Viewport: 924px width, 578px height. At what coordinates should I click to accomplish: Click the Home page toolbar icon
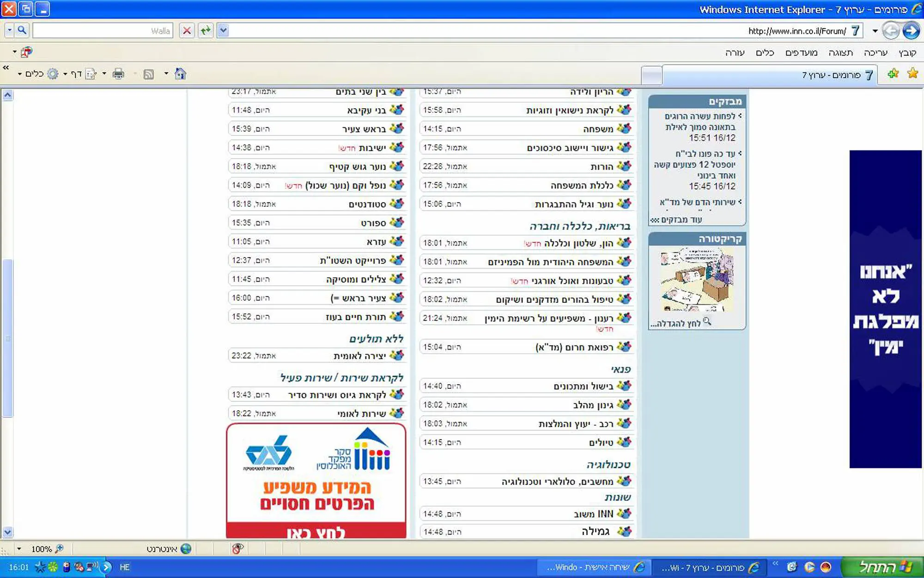tap(180, 74)
